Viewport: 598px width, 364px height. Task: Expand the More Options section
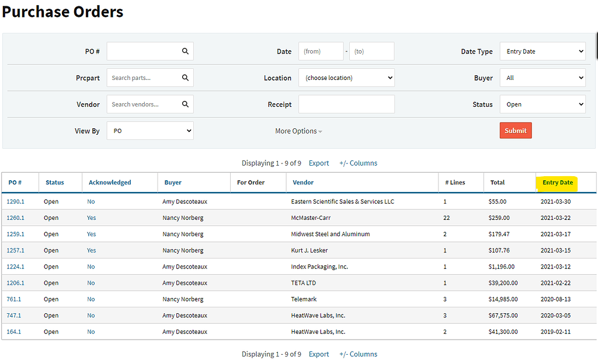tap(298, 131)
